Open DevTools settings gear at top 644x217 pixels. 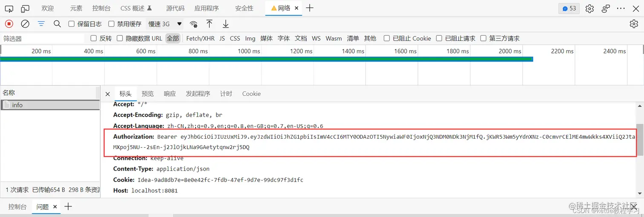[589, 8]
